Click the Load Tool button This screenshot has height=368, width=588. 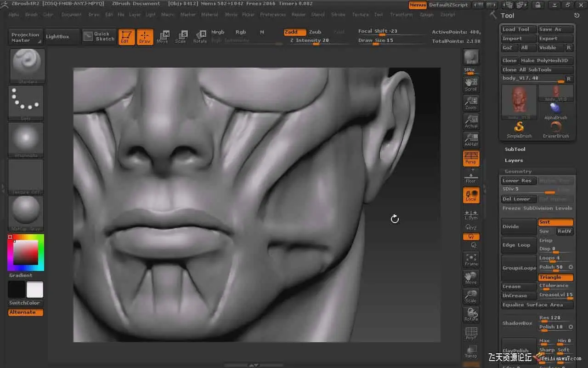tap(518, 29)
